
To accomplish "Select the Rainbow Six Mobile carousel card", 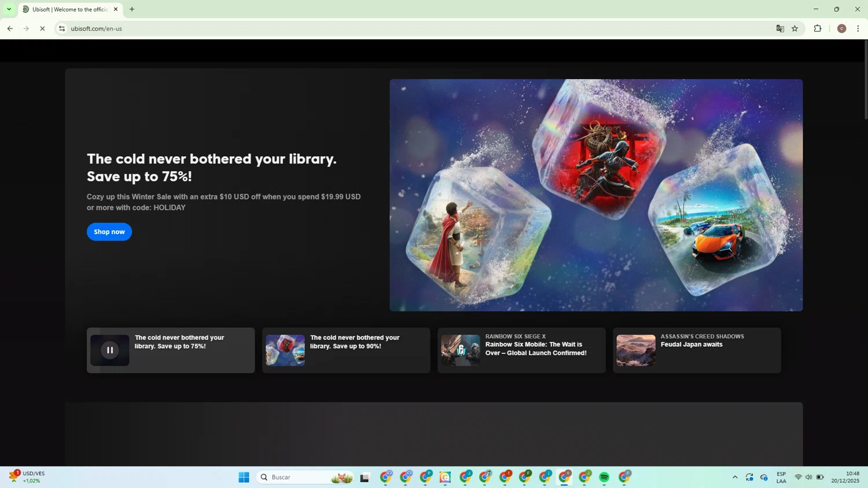I will point(521,350).
